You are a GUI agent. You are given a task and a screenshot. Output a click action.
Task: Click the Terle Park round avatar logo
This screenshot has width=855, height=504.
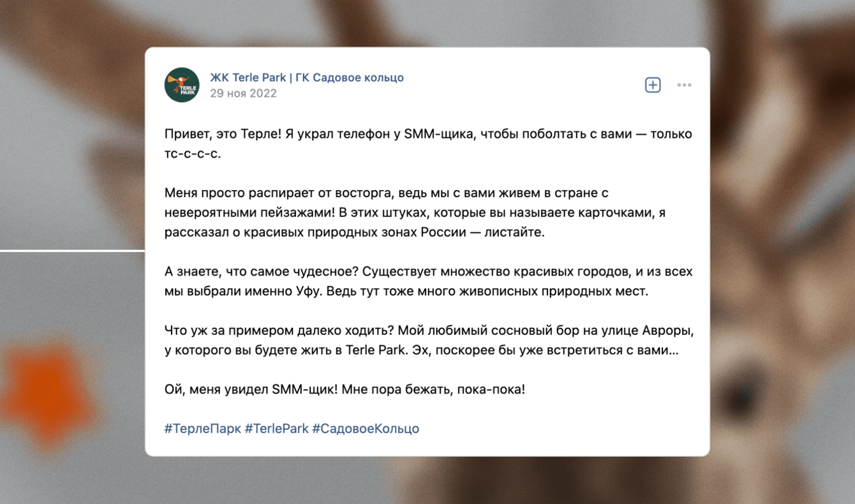182,85
